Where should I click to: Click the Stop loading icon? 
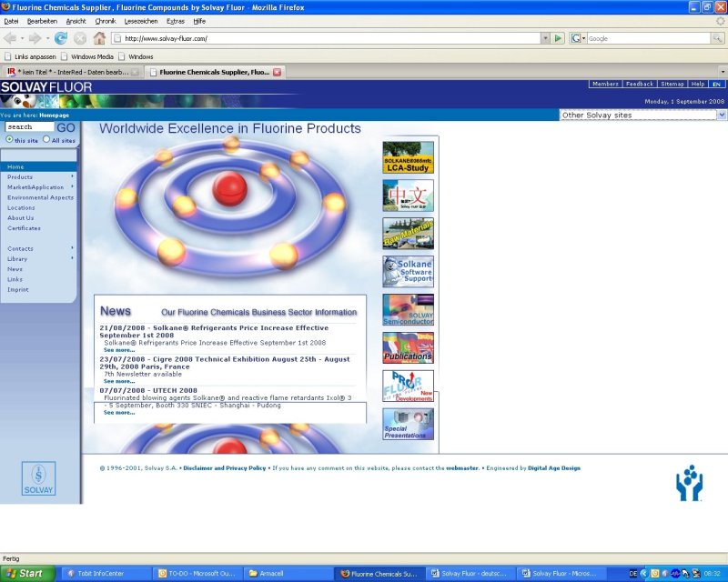[x=80, y=38]
